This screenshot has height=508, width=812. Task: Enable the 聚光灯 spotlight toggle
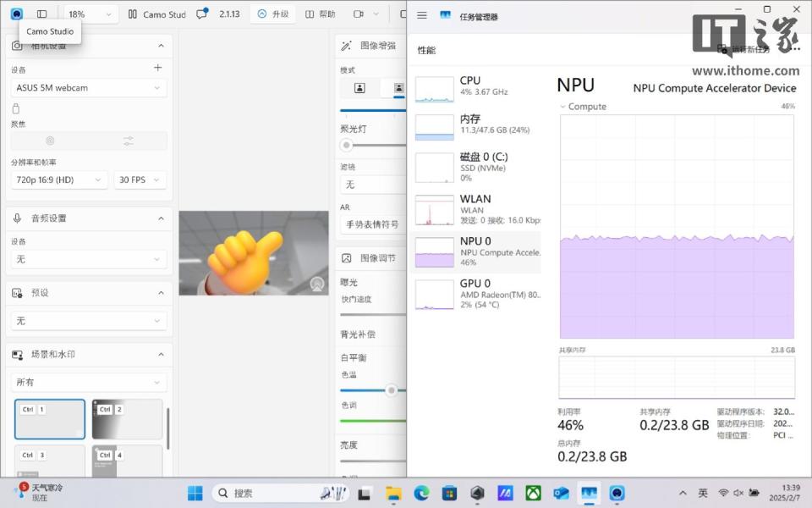(345, 145)
